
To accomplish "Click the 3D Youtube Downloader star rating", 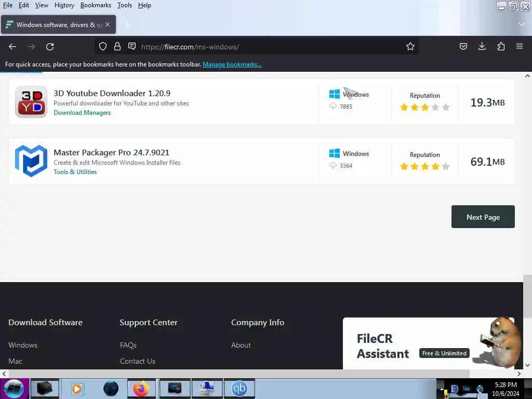I will [425, 107].
